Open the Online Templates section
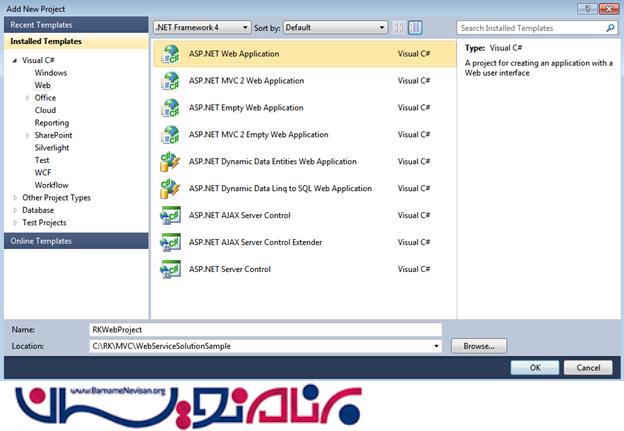Image resolution: width=624 pixels, height=431 pixels. pyautogui.click(x=76, y=241)
